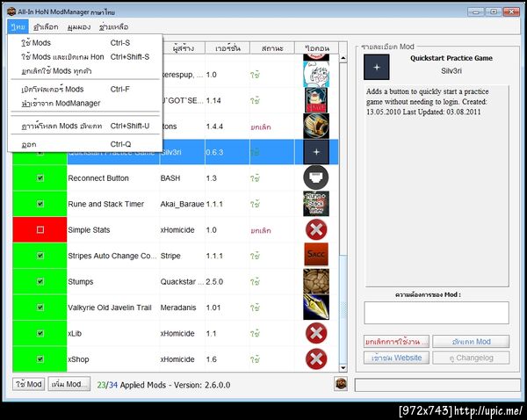Open the มุมมอง menu
Screen dimensions: 527x420
coord(79,26)
